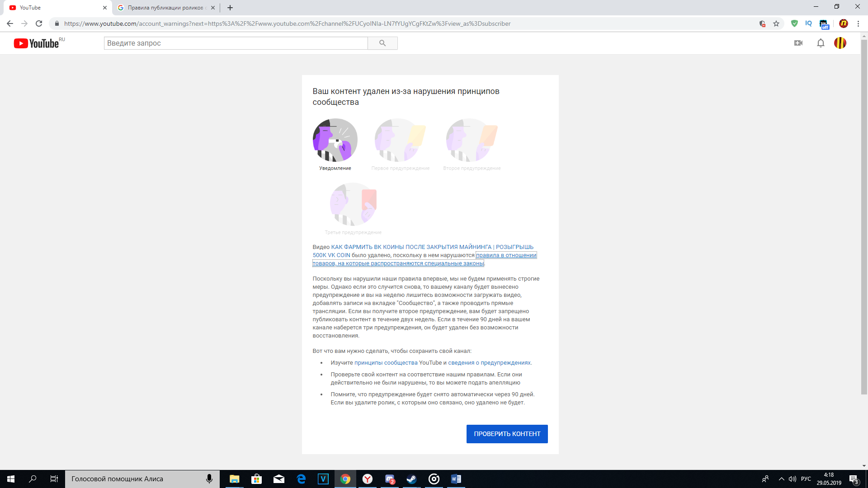Click ПРОВЕРИТЬ КОНТЕНТ button

[507, 434]
